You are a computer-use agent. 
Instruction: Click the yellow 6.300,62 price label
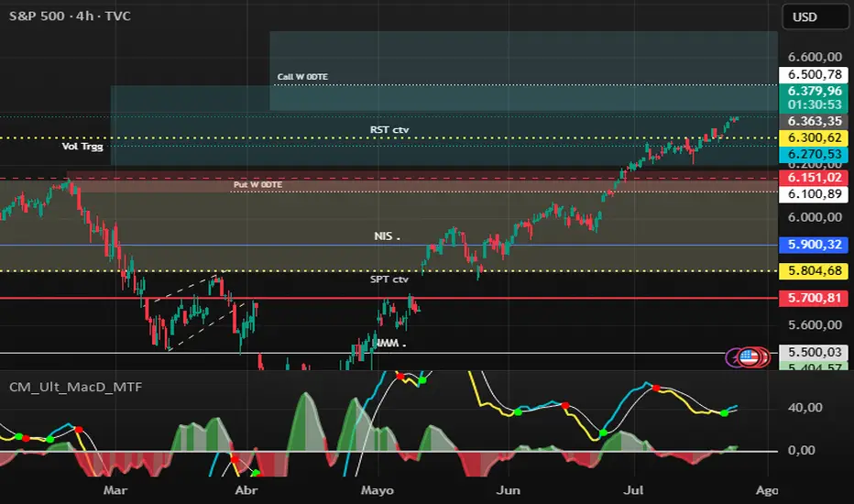(815, 137)
